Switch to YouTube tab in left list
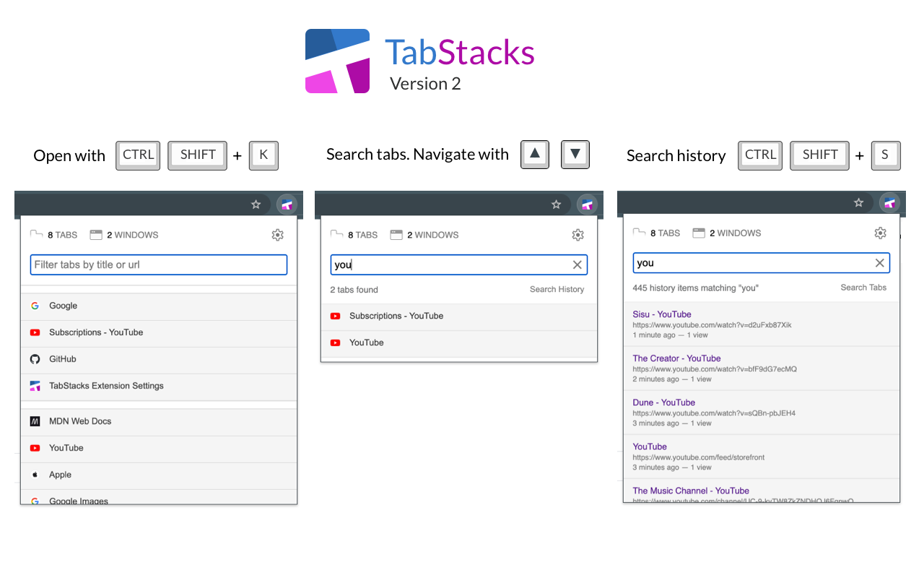 (x=159, y=448)
